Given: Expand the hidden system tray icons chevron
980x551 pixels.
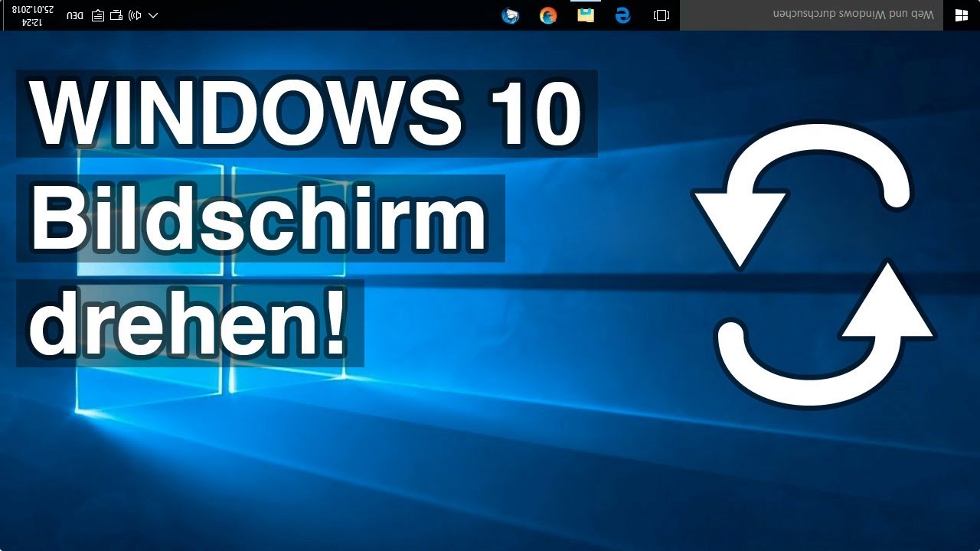Looking at the screenshot, I should [x=153, y=15].
